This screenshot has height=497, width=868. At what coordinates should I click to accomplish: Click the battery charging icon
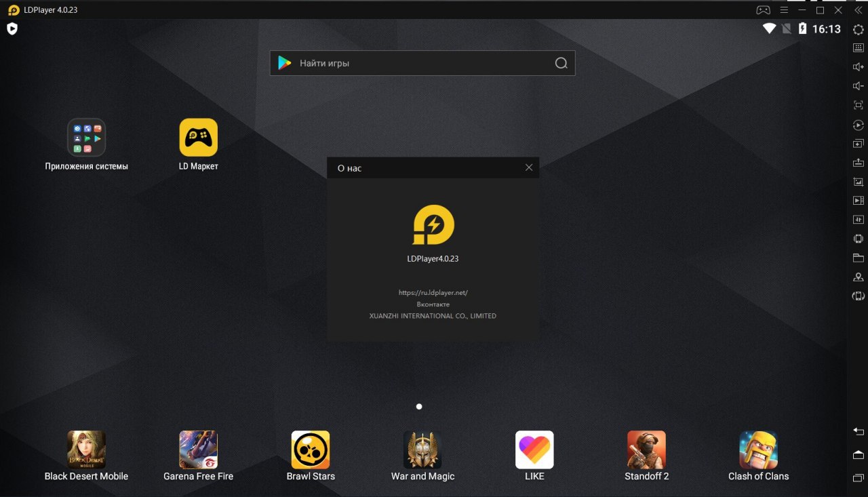[803, 28]
